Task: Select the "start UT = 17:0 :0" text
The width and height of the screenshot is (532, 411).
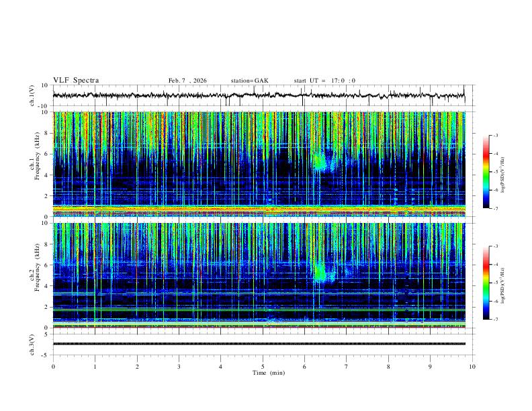Action: tap(324, 81)
